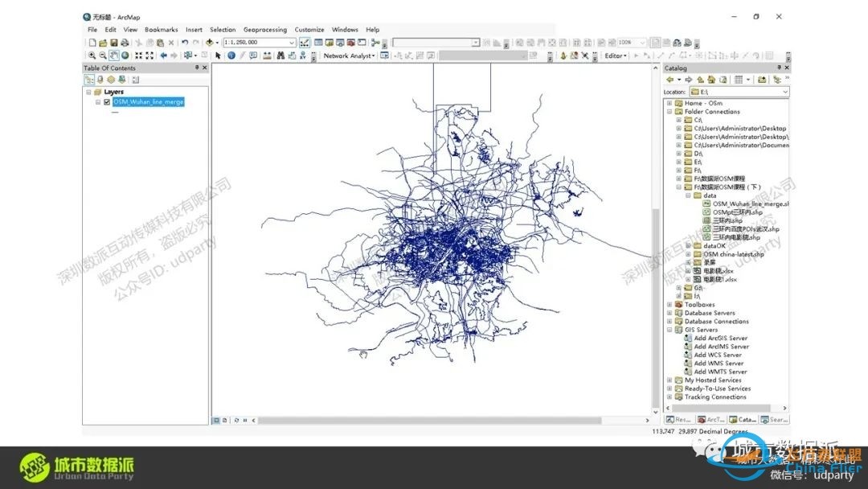Click the Identify tool
Viewport: 868px width, 489px height.
231,55
